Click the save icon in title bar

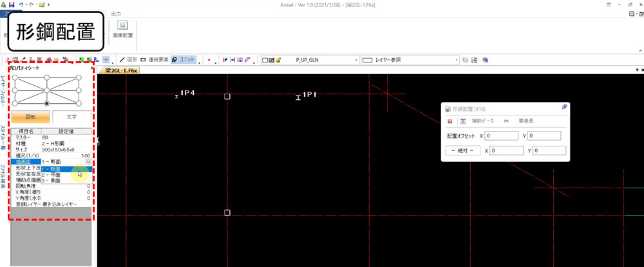click(12, 5)
